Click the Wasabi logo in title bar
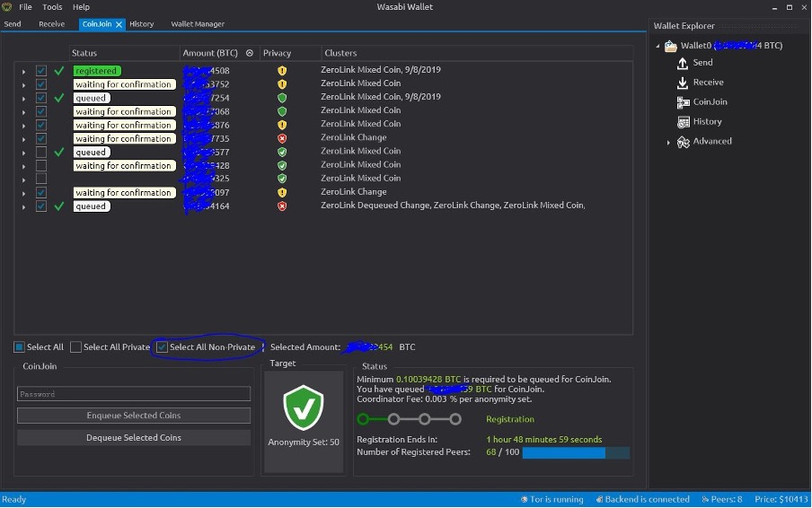812x508 pixels. coord(6,6)
